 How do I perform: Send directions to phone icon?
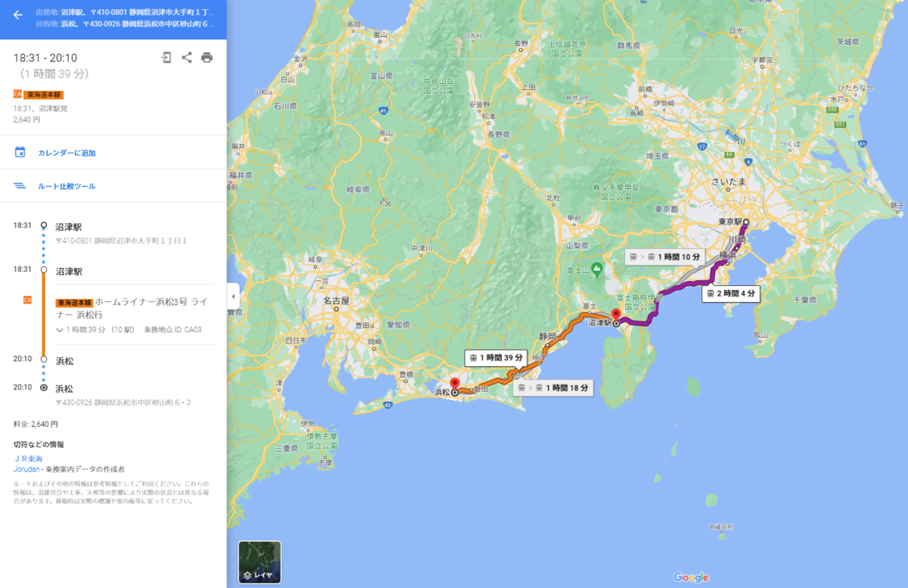[x=166, y=58]
